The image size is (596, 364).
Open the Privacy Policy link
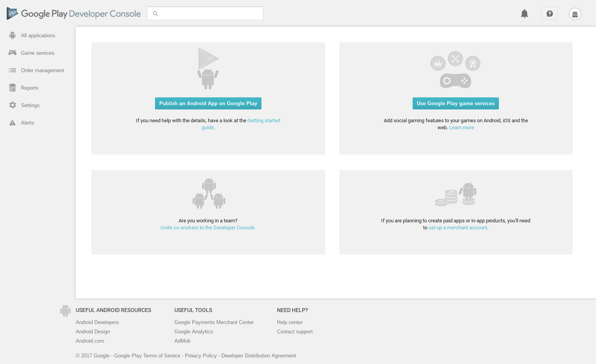tap(201, 356)
